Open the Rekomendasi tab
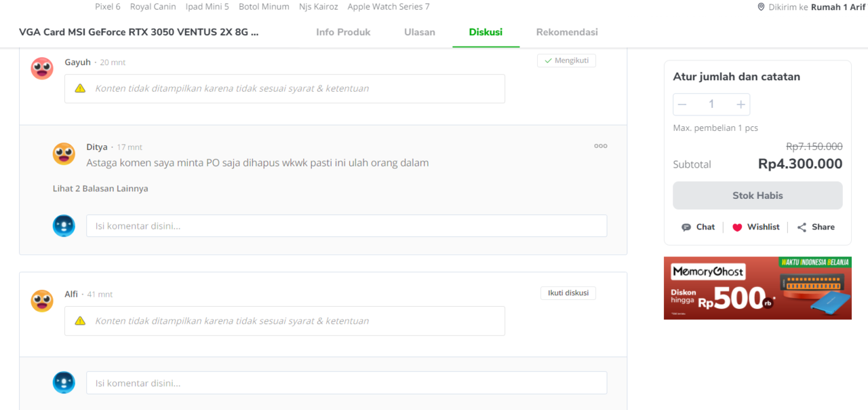868x410 pixels. (567, 32)
